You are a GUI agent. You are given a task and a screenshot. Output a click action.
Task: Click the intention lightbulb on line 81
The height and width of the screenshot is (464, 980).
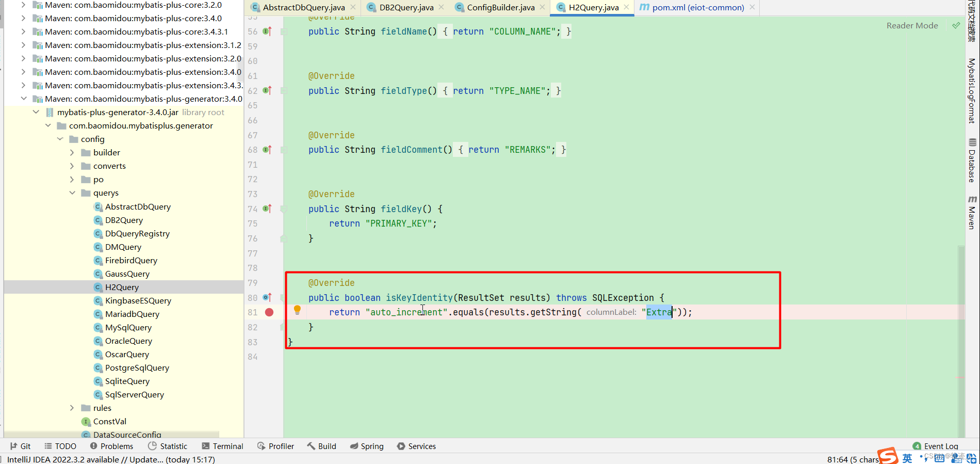click(x=297, y=310)
